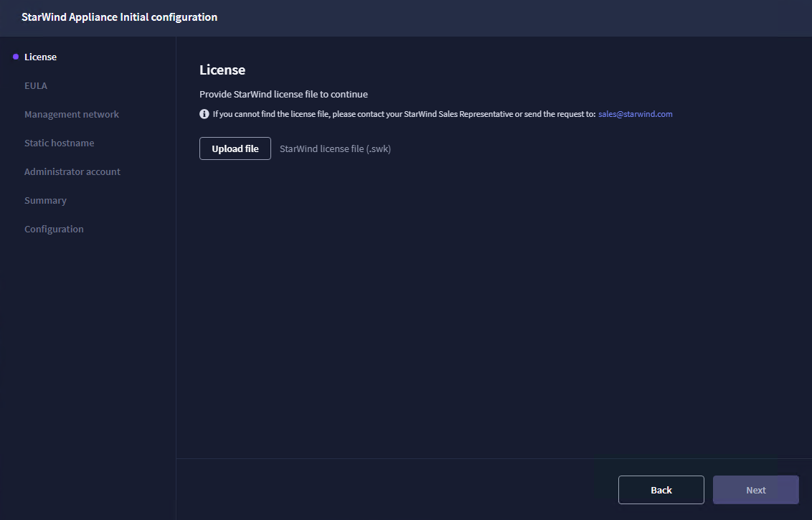This screenshot has height=520, width=812.
Task: Click the 'StarWind Appliance Initial configuration' title
Action: point(120,17)
